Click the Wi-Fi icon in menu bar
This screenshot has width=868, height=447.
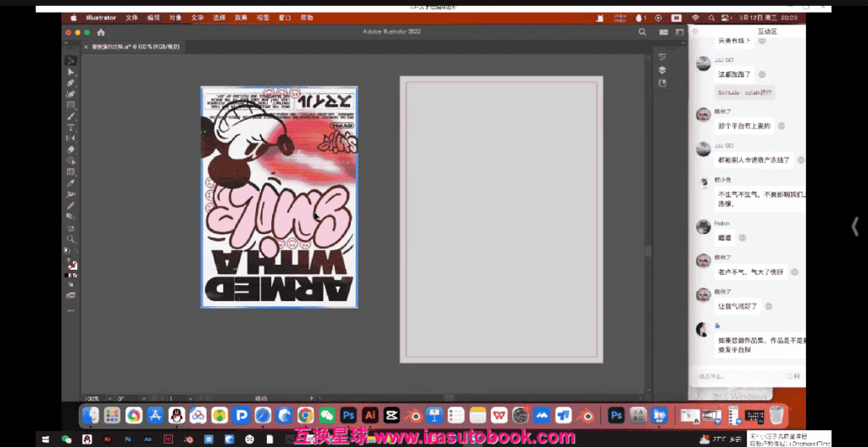pyautogui.click(x=696, y=18)
